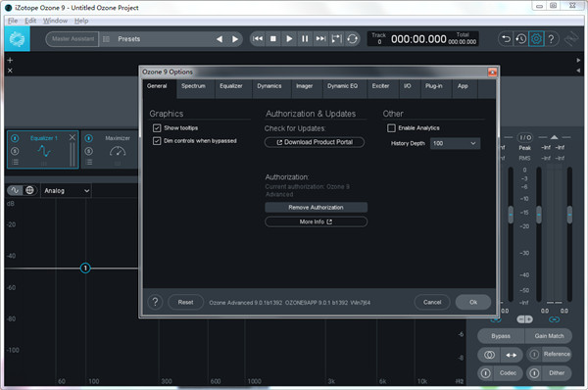Open the Options gear icon
Screen dimensions: 588x390
coord(536,38)
